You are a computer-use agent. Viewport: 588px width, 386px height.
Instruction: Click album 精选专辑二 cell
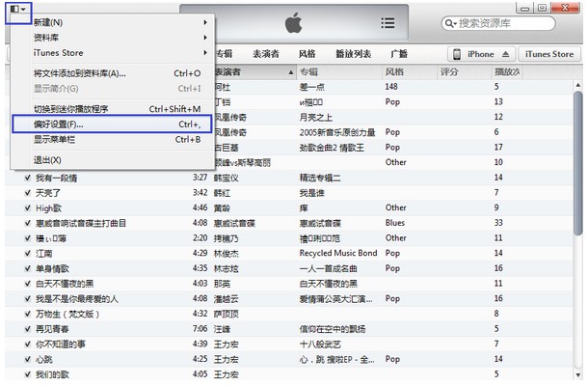click(320, 178)
